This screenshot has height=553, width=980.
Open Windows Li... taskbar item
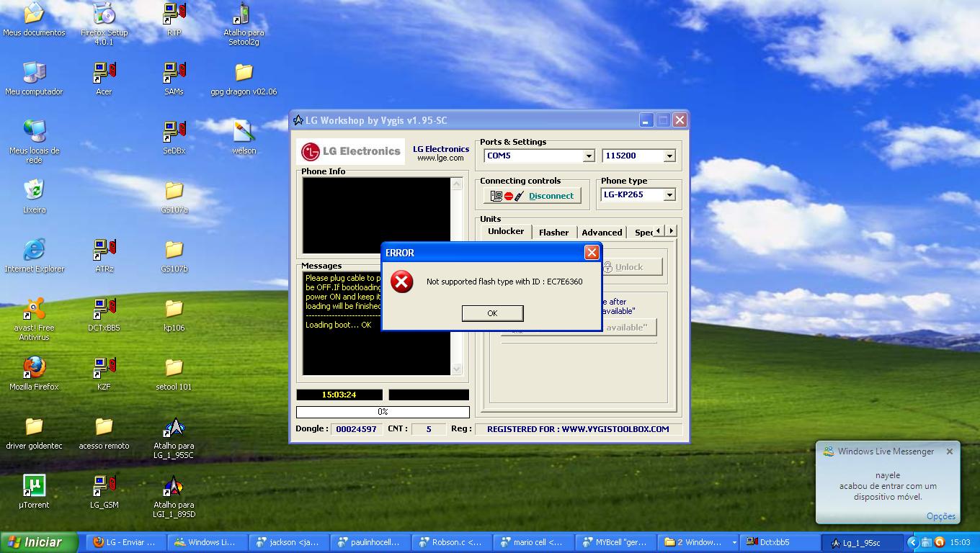(208, 542)
